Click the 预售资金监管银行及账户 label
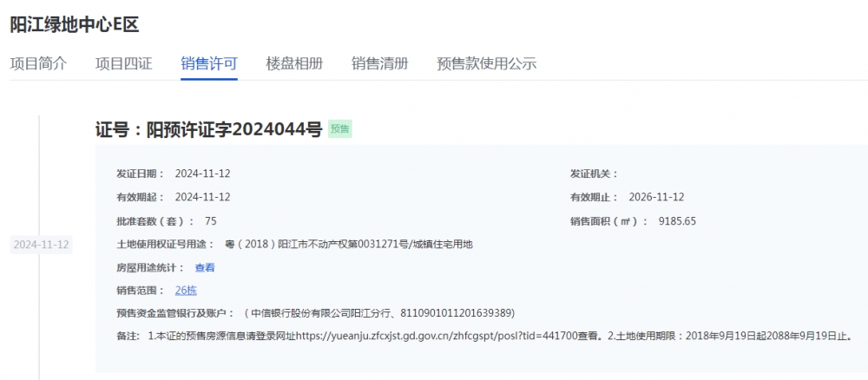The image size is (868, 380). pos(175,313)
